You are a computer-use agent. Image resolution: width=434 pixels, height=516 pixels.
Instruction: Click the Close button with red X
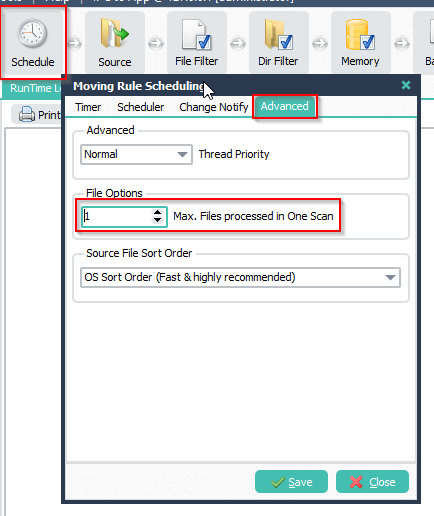coord(372,481)
